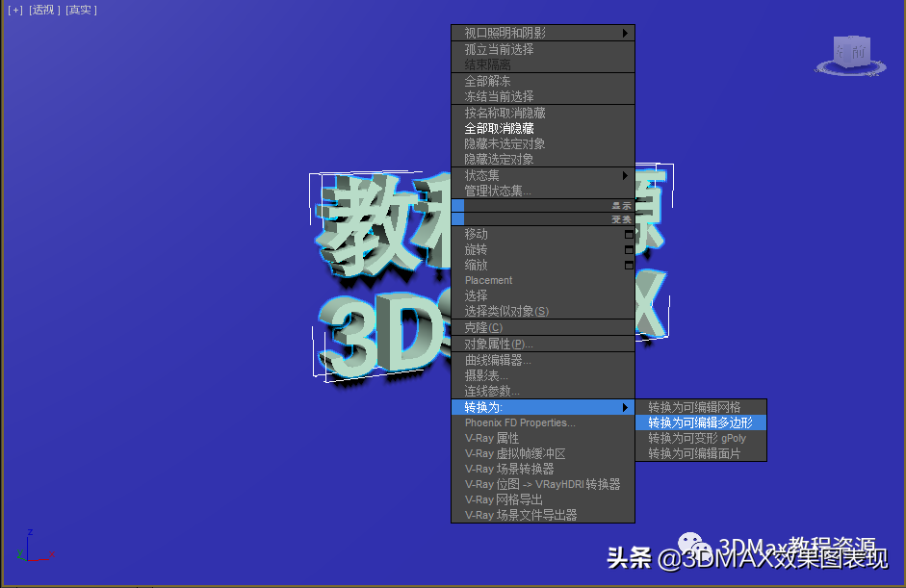Choose 转换为可编辑面片
The height and width of the screenshot is (588, 906).
coord(701,454)
